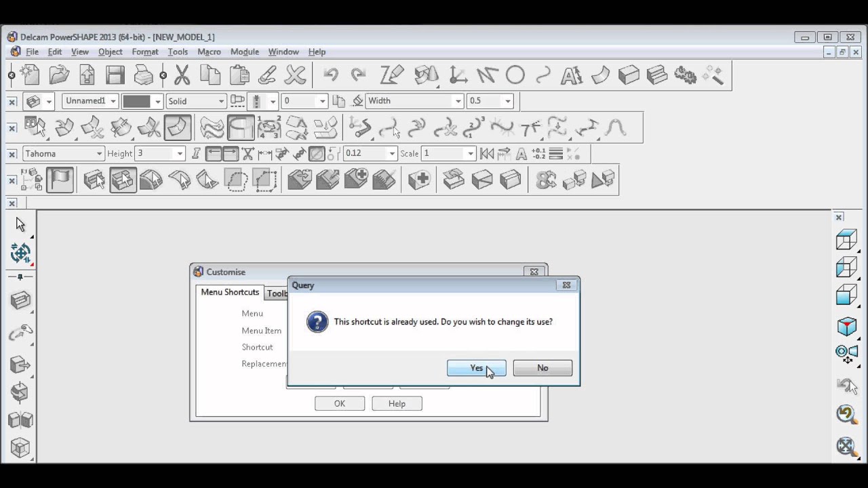Open the Module menu
The height and width of the screenshot is (488, 868).
point(245,52)
